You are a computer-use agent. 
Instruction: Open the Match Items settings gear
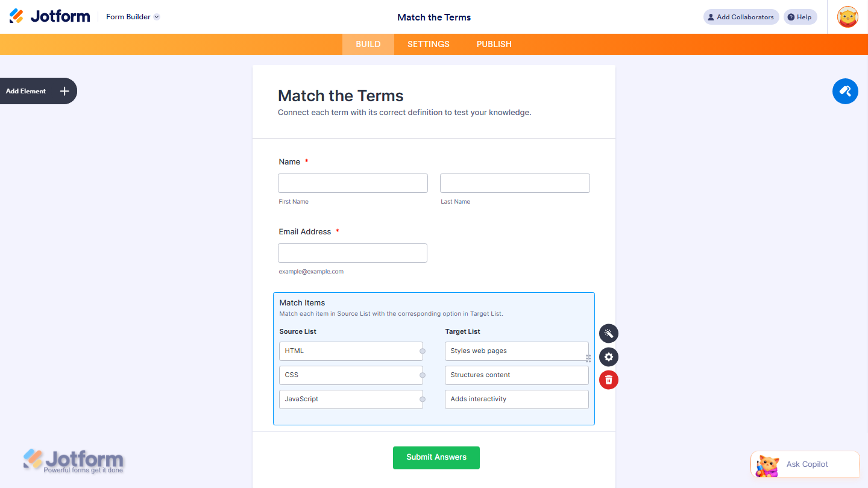click(608, 357)
